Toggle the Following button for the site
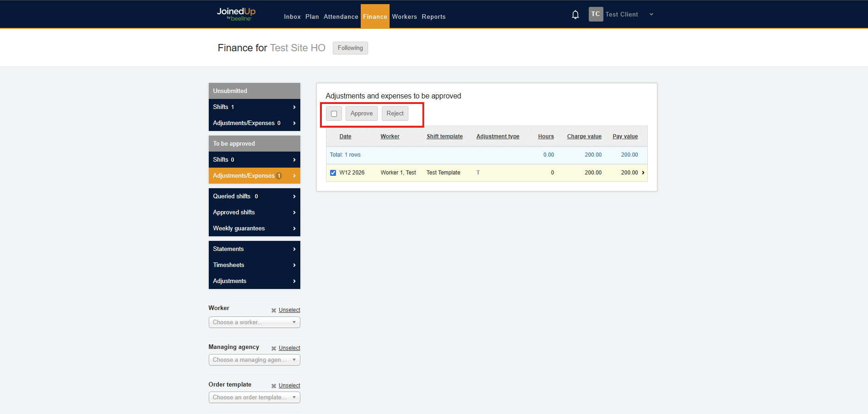The width and height of the screenshot is (868, 414). (x=350, y=48)
